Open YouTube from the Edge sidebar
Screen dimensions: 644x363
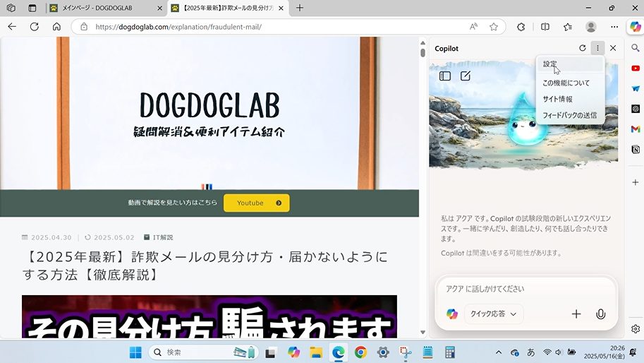636,69
